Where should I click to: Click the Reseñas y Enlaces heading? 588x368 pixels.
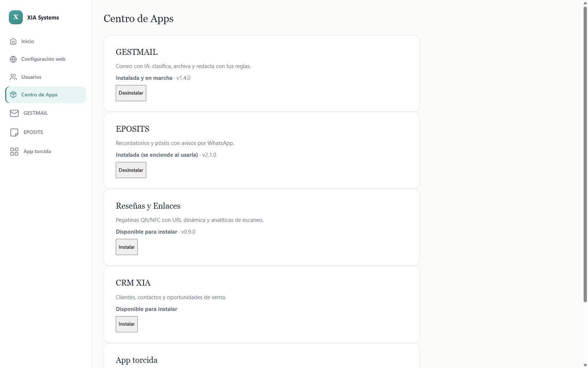[x=148, y=206]
